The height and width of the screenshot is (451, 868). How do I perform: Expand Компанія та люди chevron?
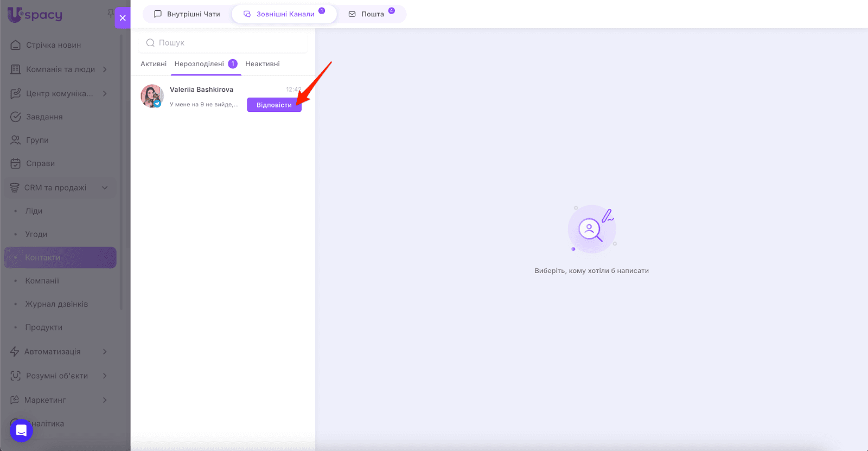point(105,69)
